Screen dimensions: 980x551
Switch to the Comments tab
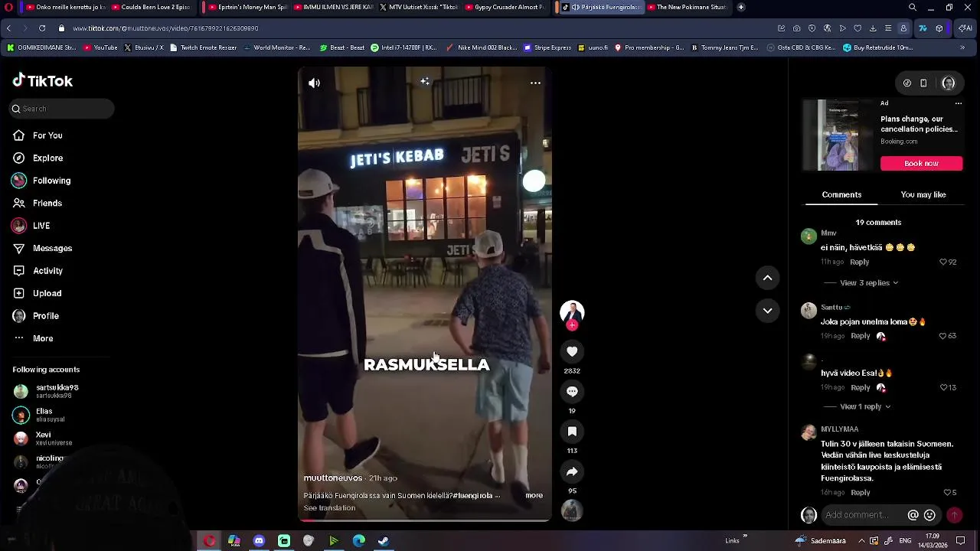(841, 194)
